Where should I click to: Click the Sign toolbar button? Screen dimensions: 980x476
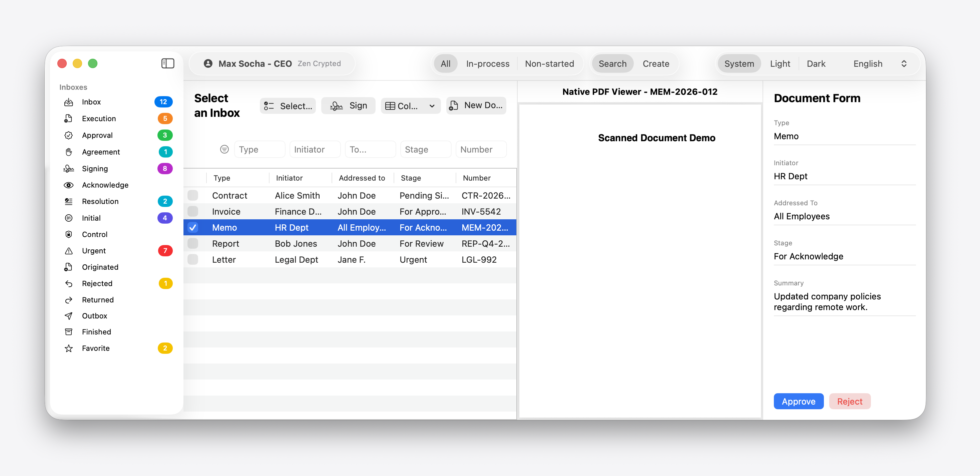[x=348, y=105]
